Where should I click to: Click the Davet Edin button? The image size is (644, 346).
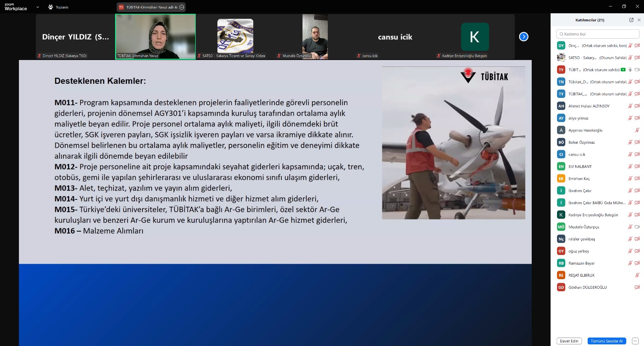coord(569,341)
